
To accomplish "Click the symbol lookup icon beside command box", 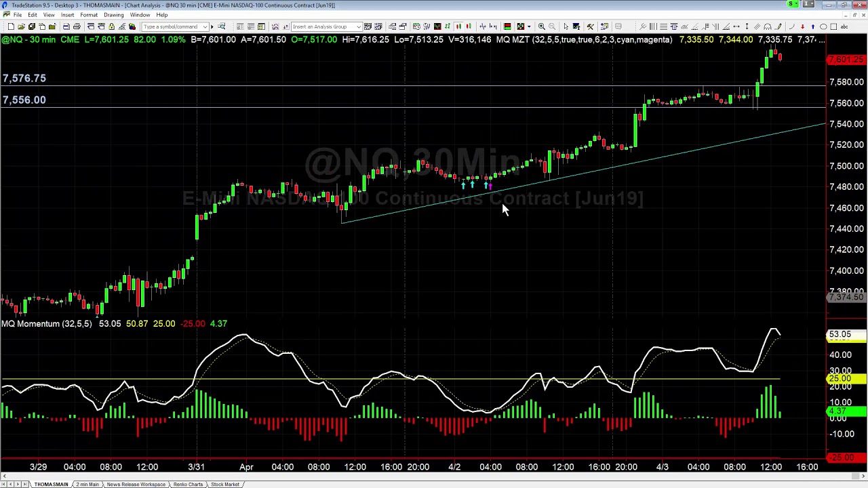I will (222, 26).
